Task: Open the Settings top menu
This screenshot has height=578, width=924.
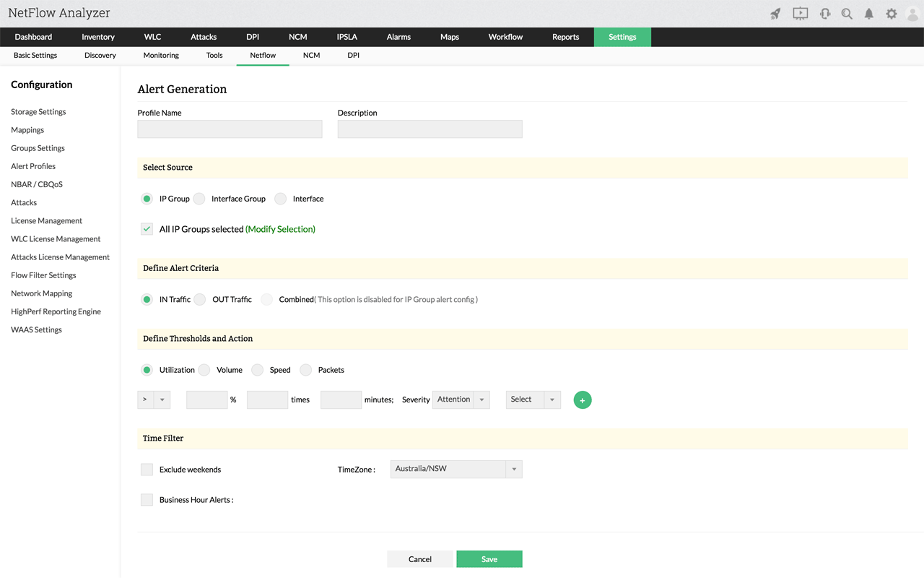Action: click(x=622, y=37)
